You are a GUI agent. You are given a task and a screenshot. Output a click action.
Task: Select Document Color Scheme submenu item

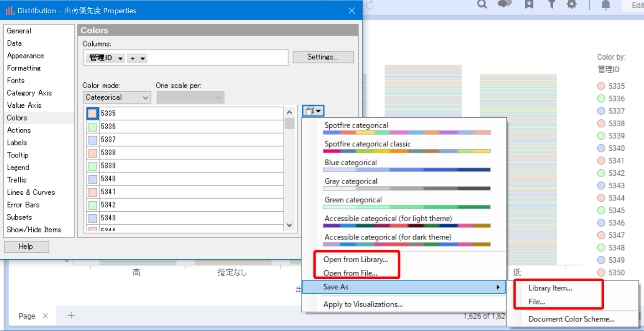coord(571,319)
